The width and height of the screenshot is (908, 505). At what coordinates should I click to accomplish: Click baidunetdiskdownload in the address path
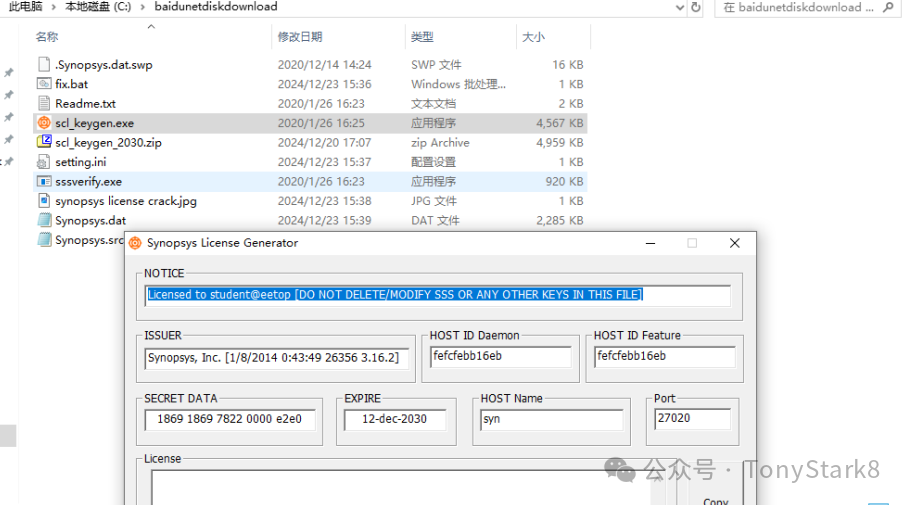click(x=216, y=7)
